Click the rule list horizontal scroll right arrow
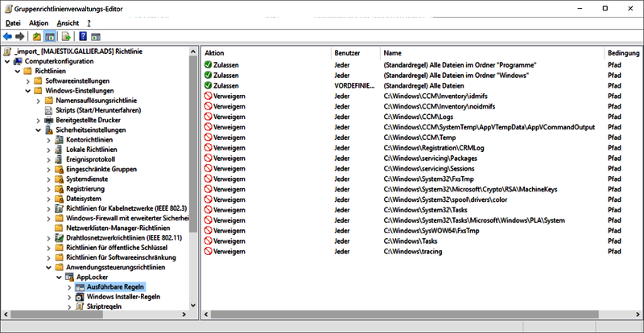Screen dimensions: 644x333 point(639,314)
